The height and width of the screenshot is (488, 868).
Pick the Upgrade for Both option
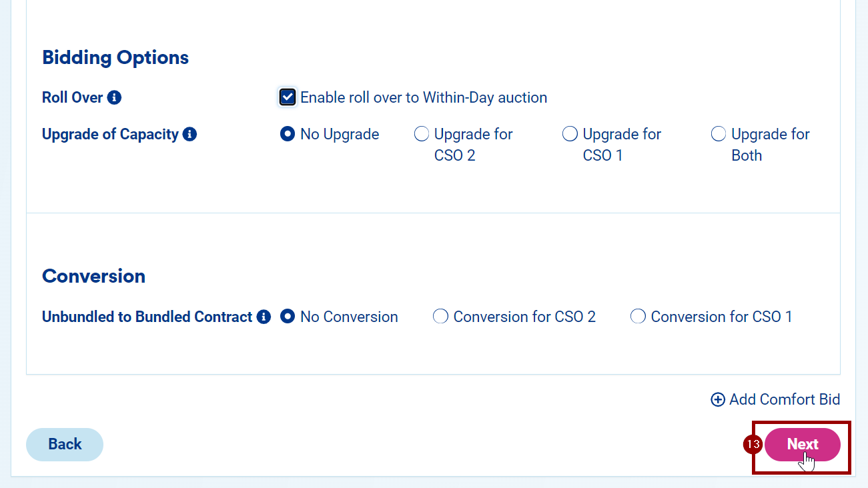tap(719, 135)
